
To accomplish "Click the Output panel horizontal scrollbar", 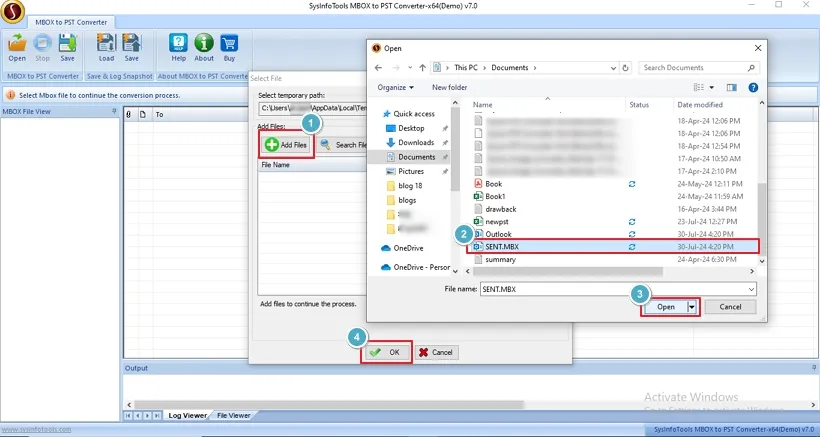I will point(328,405).
